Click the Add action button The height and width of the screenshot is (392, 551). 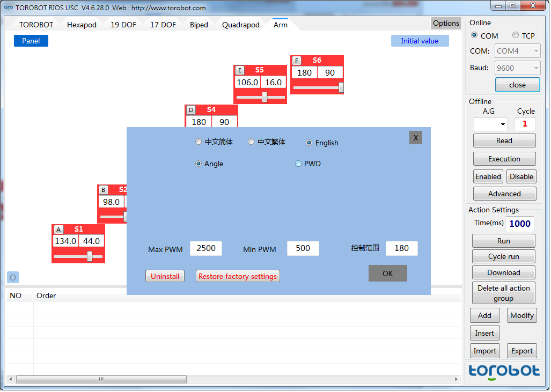484,315
